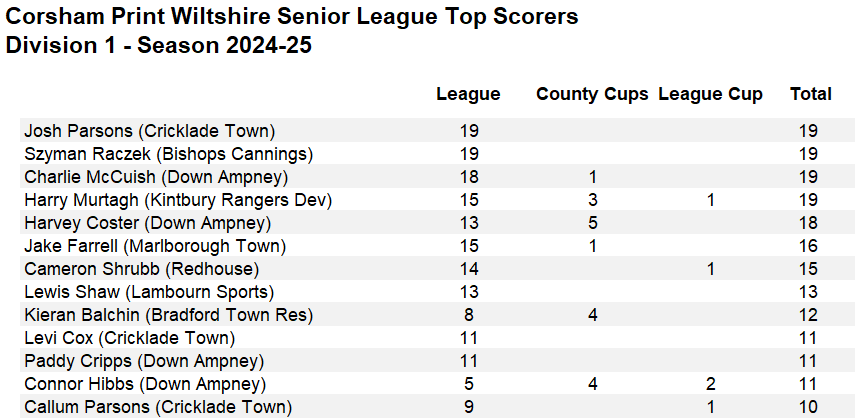
Task: Click Szyman Raczek (Bishops Cannings) entry
Action: pyautogui.click(x=169, y=154)
